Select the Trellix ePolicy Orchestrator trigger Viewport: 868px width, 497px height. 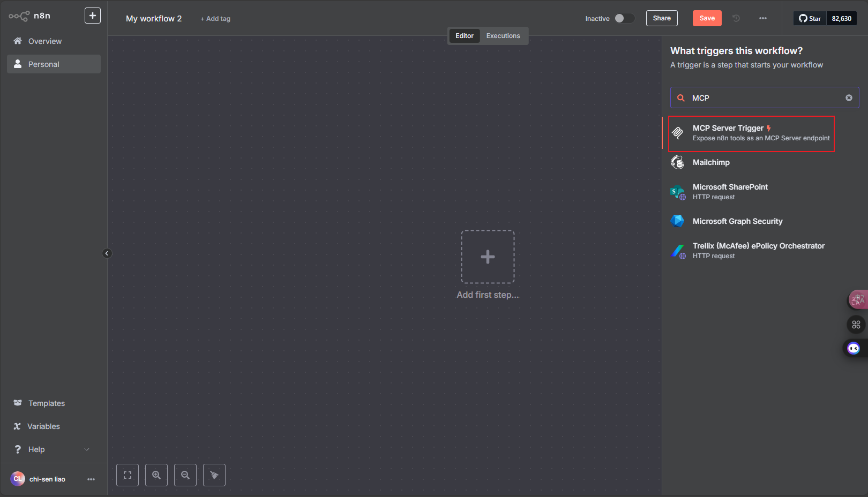click(758, 250)
